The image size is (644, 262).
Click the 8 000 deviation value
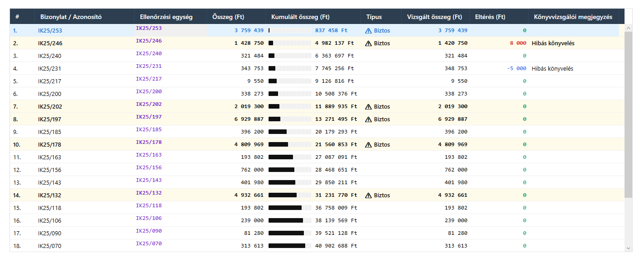click(518, 43)
